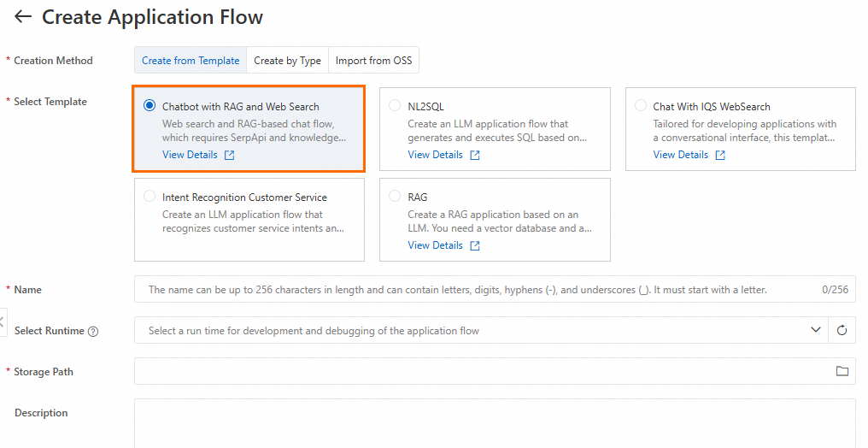Switch to the Import from OSS tab

coord(373,61)
